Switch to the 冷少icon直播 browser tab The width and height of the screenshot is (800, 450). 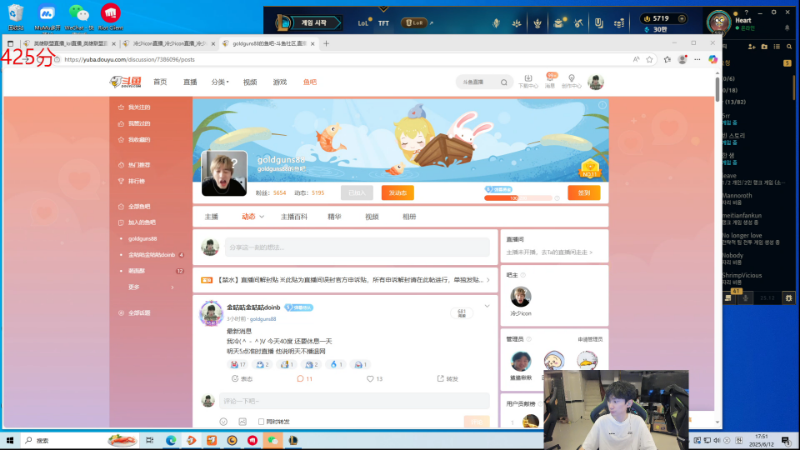168,43
